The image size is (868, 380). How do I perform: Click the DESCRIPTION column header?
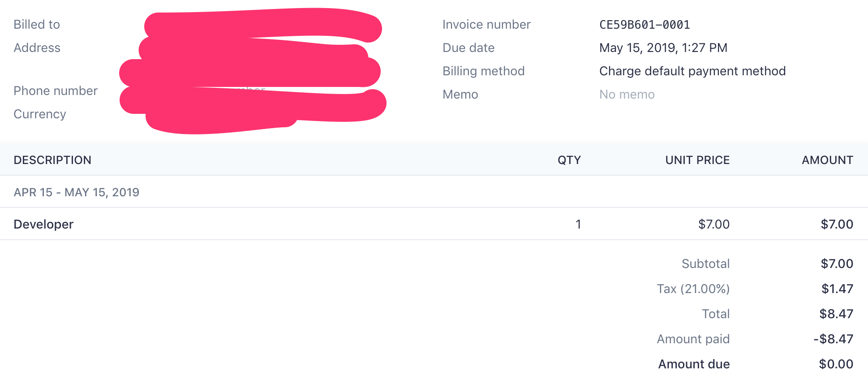(x=52, y=160)
